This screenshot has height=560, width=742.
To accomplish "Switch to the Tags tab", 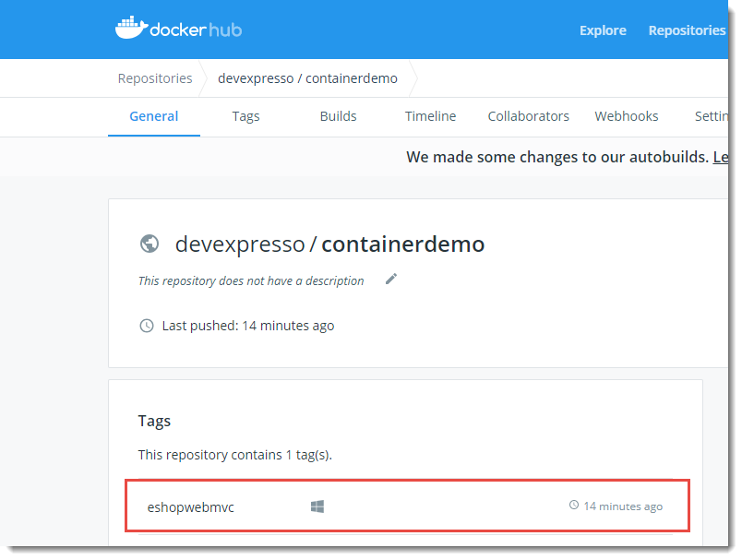I will pyautogui.click(x=245, y=116).
